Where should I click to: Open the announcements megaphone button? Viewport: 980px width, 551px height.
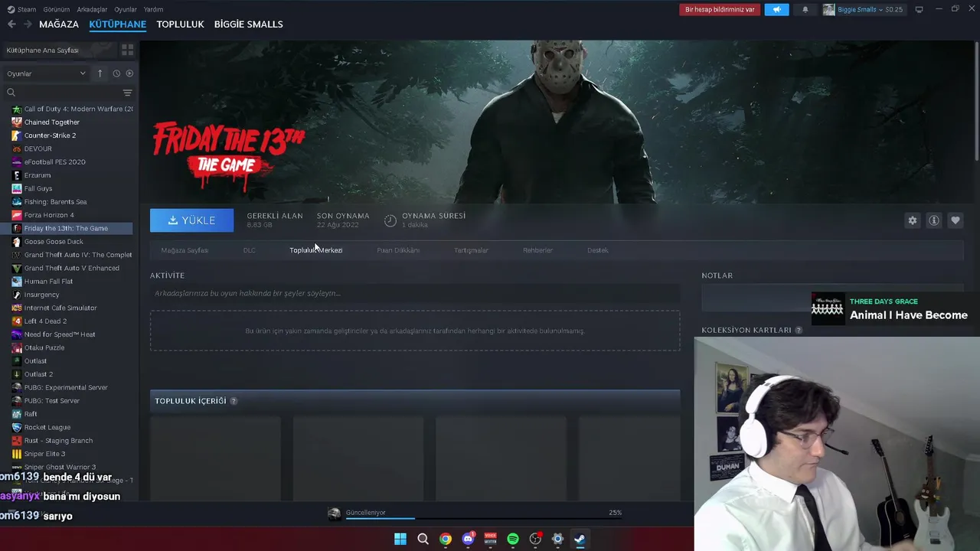tap(776, 9)
